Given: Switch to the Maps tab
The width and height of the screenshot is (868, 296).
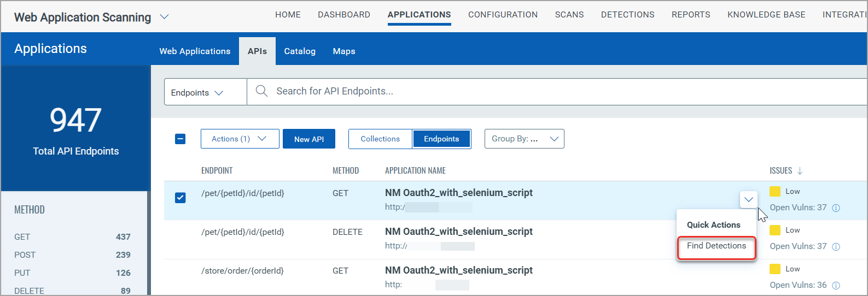Looking at the screenshot, I should click(x=344, y=51).
